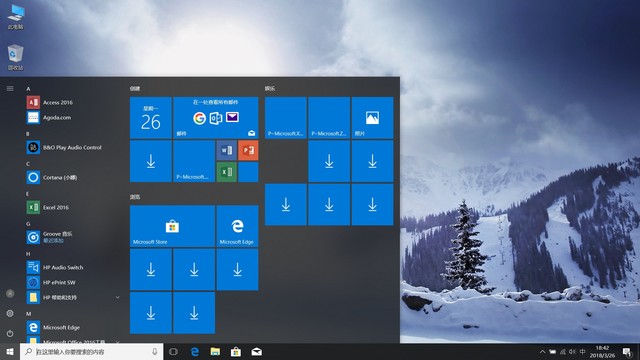Viewport: 640px width, 360px height.
Task: Select the Recycle Bin desktop icon
Action: point(16,57)
